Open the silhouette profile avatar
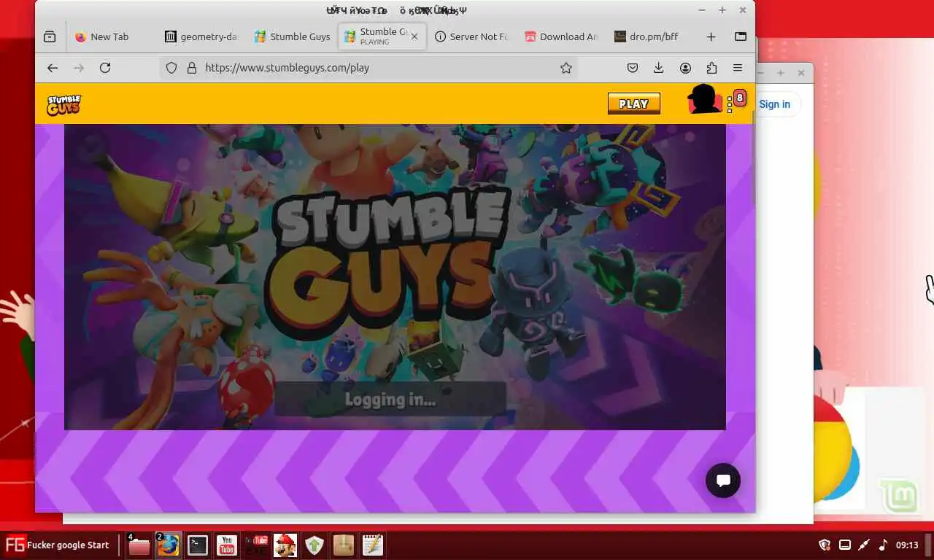The height and width of the screenshot is (560, 934). (705, 99)
